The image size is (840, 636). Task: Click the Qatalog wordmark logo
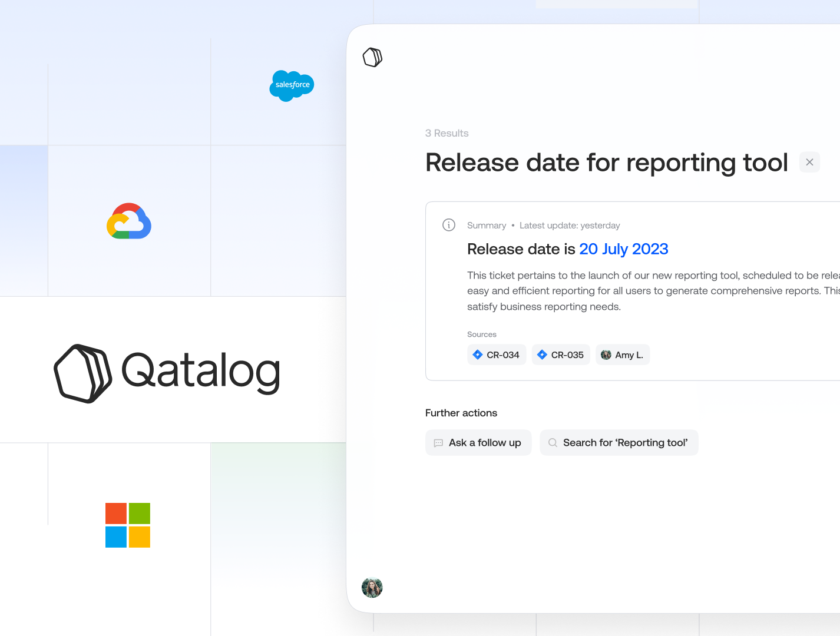[167, 372]
